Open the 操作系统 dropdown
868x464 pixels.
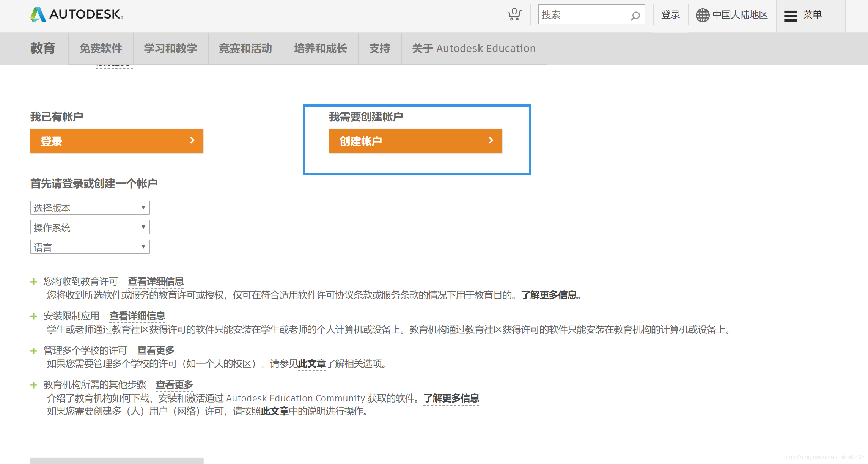[x=90, y=227]
